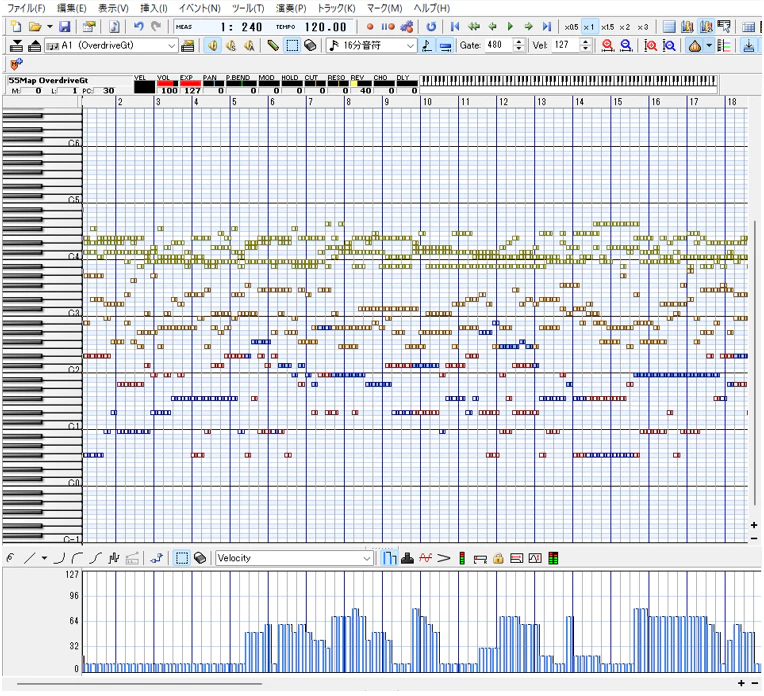The width and height of the screenshot is (764, 696).
Task: Open the ヘルプ(H) menu
Action: click(432, 8)
